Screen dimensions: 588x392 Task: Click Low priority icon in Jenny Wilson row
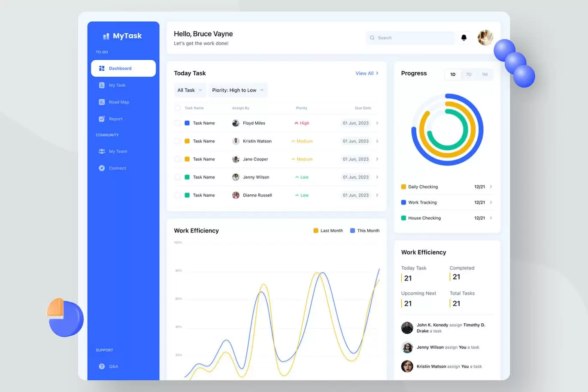[x=297, y=177]
